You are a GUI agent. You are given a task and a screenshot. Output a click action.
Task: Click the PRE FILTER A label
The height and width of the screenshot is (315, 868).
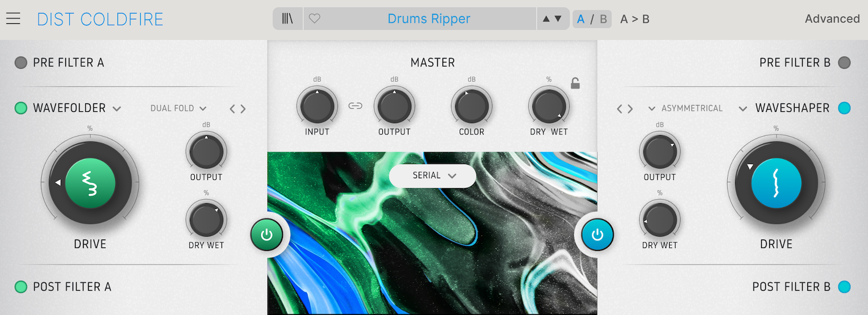tap(69, 62)
